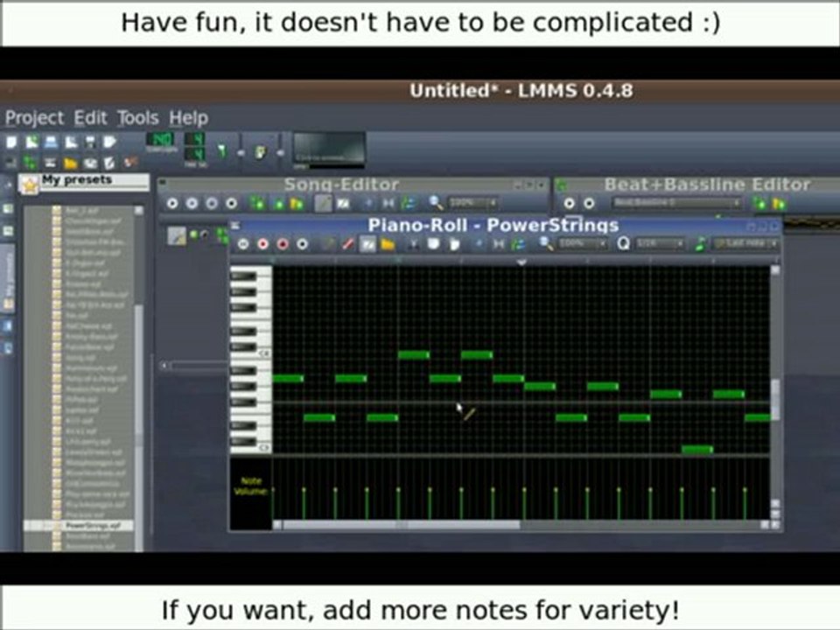Open the quantization dropdown in the Piano-Roll
Image resolution: width=840 pixels, height=630 pixels.
(x=661, y=244)
